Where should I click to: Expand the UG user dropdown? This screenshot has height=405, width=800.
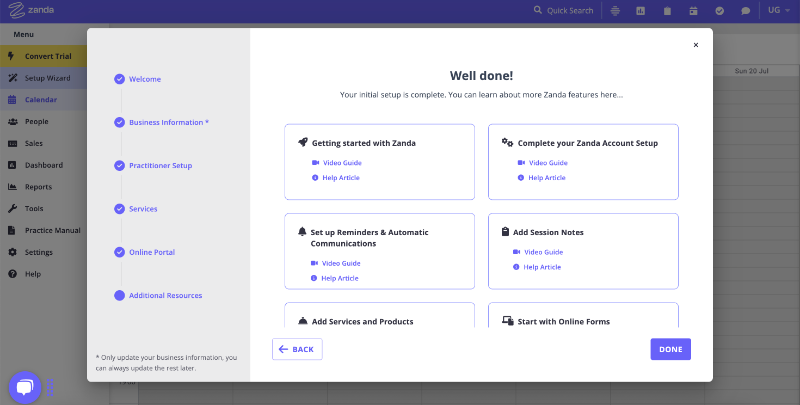(x=779, y=10)
